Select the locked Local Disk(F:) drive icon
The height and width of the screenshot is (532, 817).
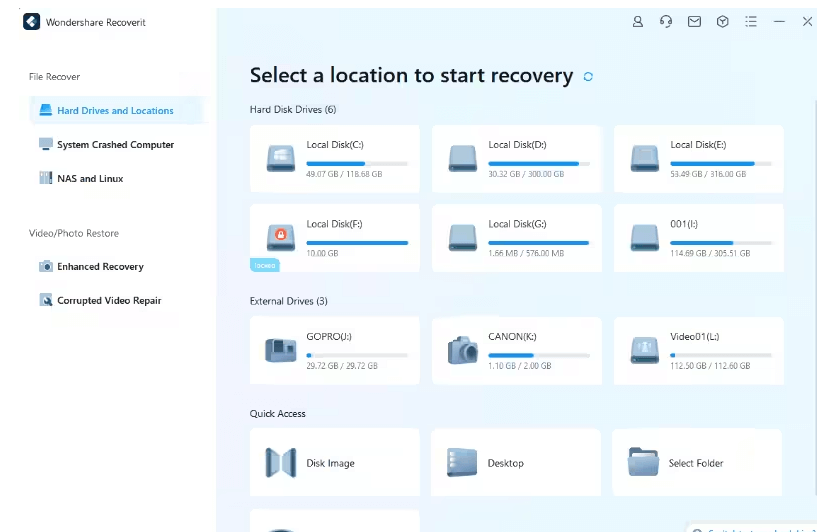coord(281,238)
